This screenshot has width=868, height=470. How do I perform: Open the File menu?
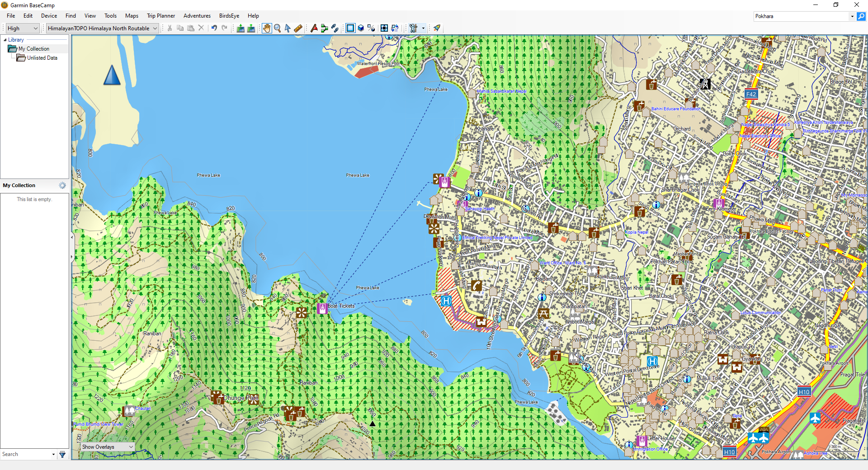11,16
